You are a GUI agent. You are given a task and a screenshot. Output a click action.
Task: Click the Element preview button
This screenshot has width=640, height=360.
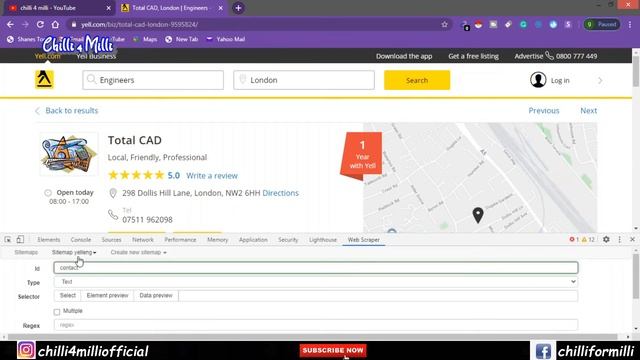[107, 296]
